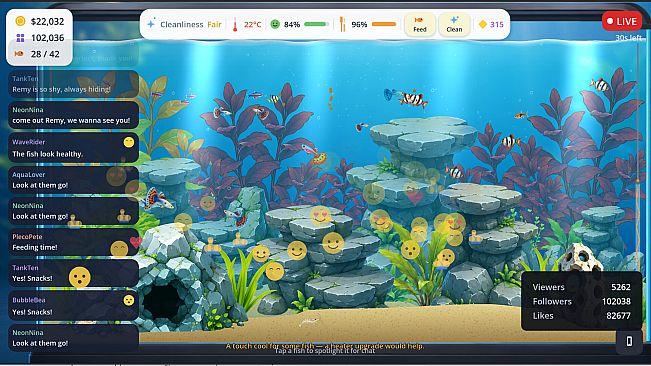The image size is (651, 366).
Task: Click TankTen's 'Remy is so shy' message
Action: (x=73, y=84)
